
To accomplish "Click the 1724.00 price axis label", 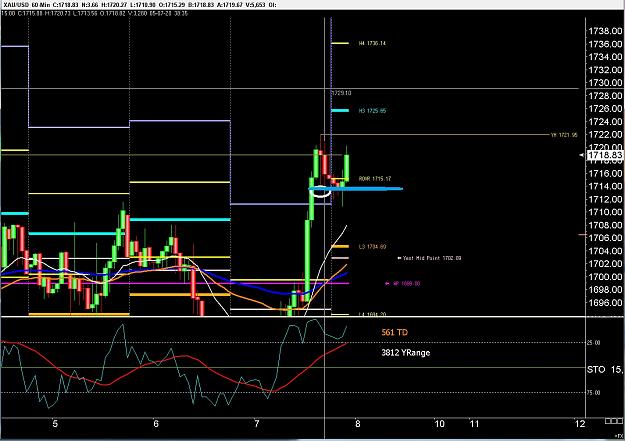I will (605, 122).
